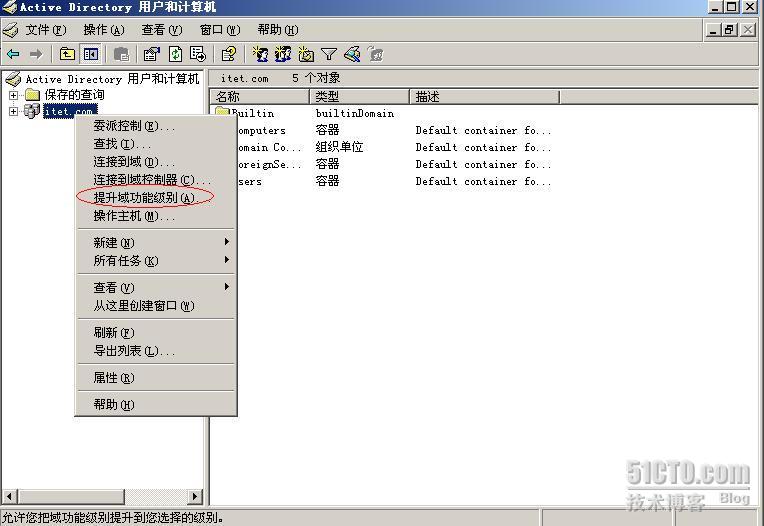Select 连接到域 in the context menu
Screen dimensions: 764x526
pos(156,162)
